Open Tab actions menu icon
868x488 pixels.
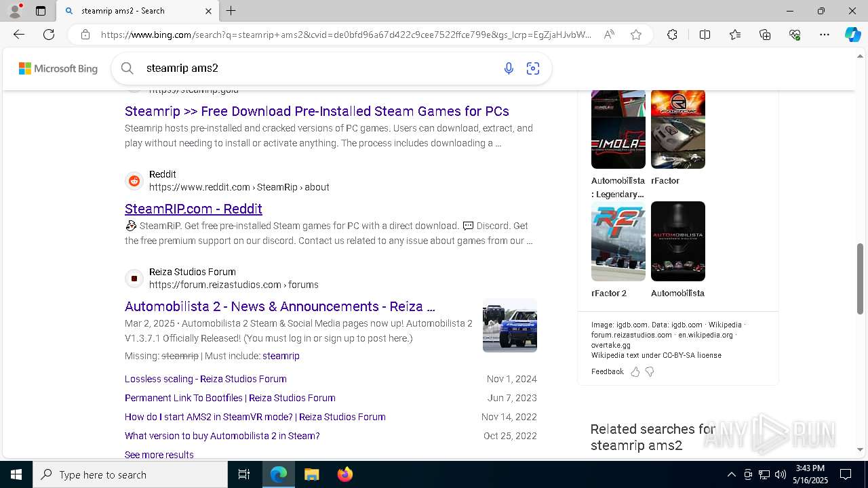click(41, 11)
